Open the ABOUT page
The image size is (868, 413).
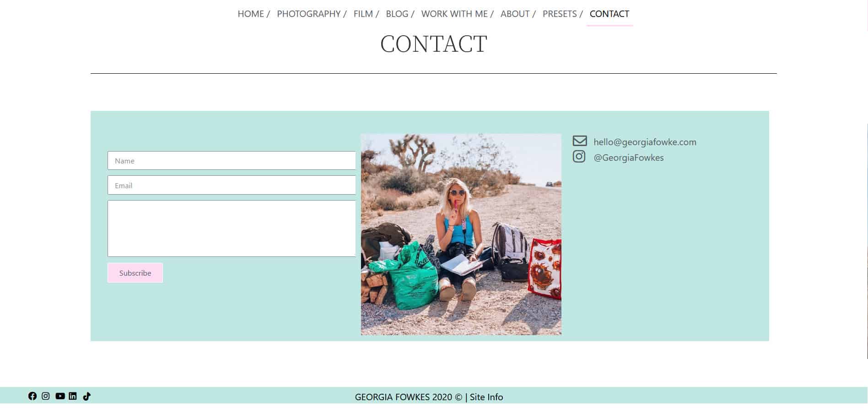point(515,14)
